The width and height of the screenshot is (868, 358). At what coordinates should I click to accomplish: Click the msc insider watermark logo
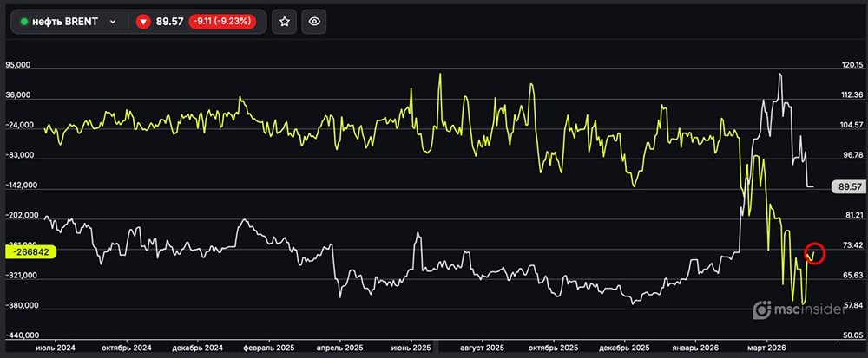pyautogui.click(x=800, y=310)
